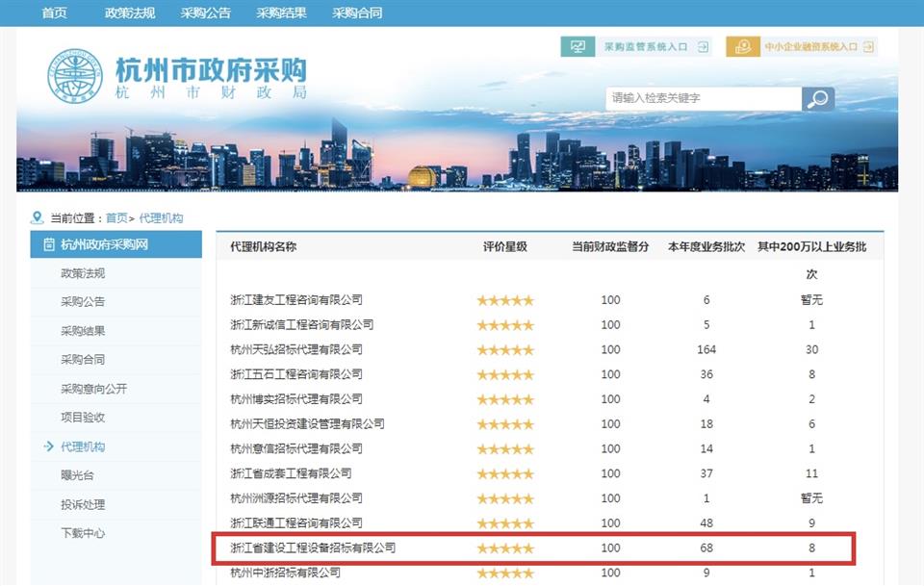Screen dimensions: 924x586
Task: Click the location pin icon near 当前位置
Action: pos(38,218)
